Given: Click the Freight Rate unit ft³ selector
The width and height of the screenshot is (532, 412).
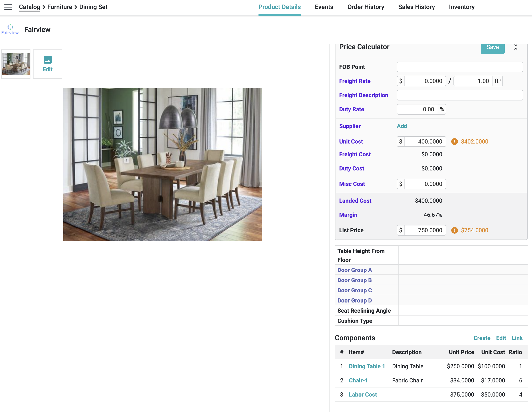Looking at the screenshot, I should coord(497,81).
